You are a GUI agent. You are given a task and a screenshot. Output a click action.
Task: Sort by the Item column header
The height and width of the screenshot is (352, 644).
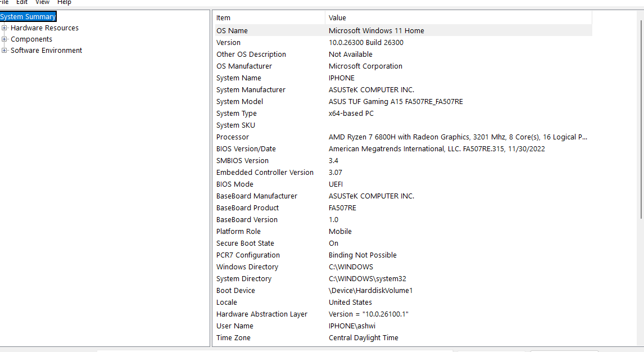click(x=270, y=17)
